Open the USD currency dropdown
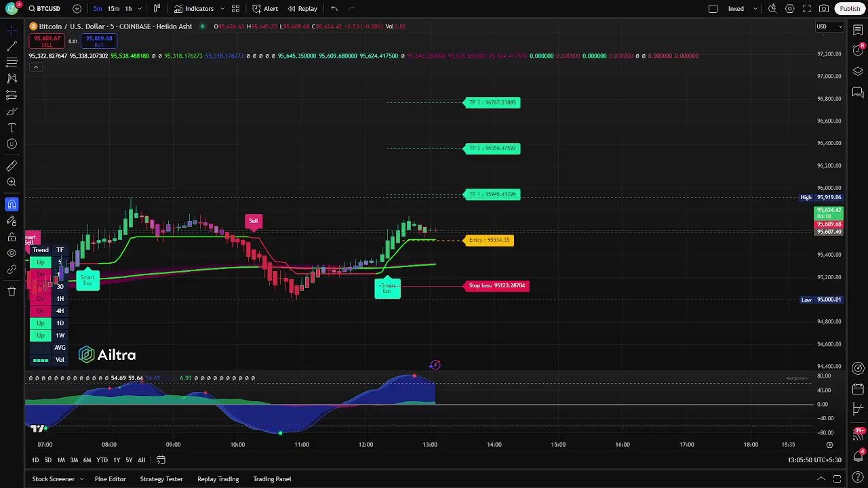868x488 pixels. [829, 26]
